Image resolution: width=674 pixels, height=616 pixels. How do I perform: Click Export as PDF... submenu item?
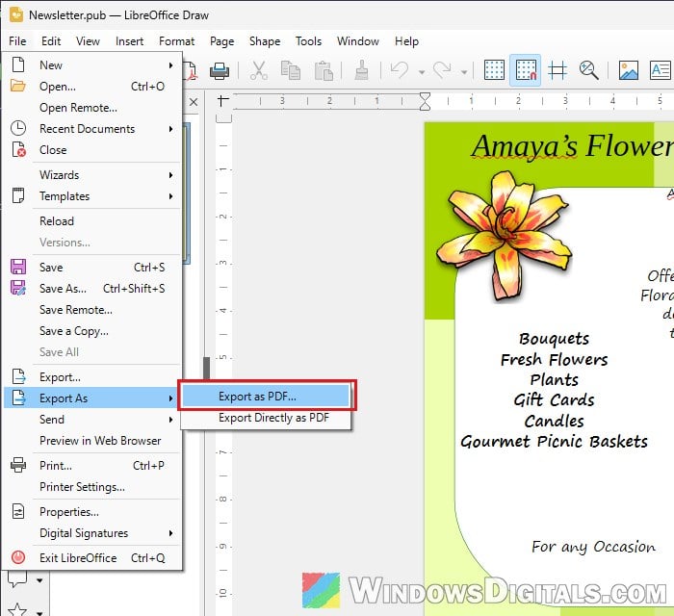(266, 396)
